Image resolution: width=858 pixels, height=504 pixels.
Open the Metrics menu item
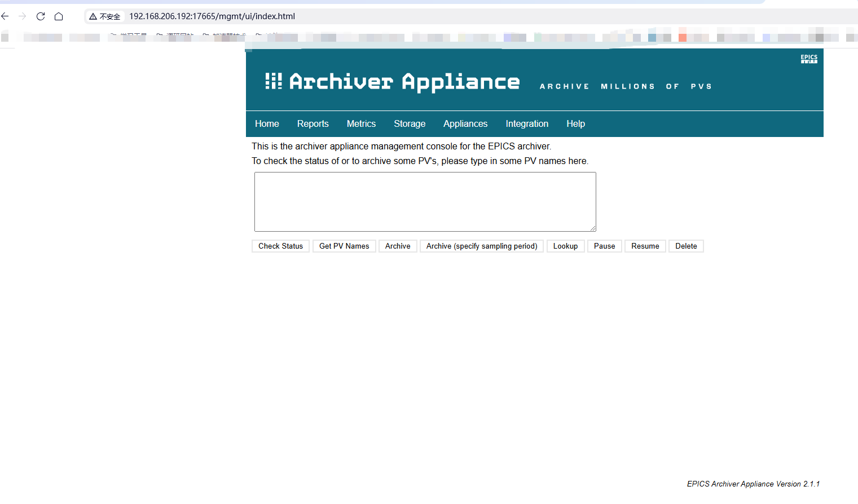[361, 123]
